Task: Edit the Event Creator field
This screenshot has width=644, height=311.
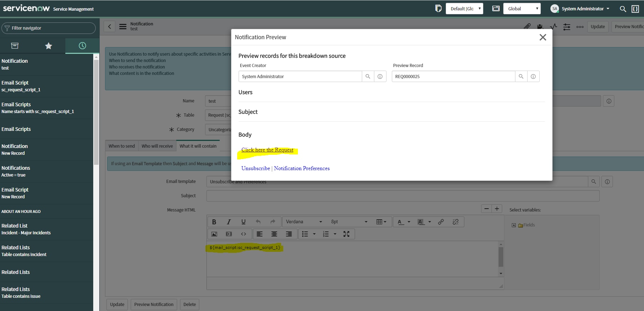Action: tap(300, 76)
